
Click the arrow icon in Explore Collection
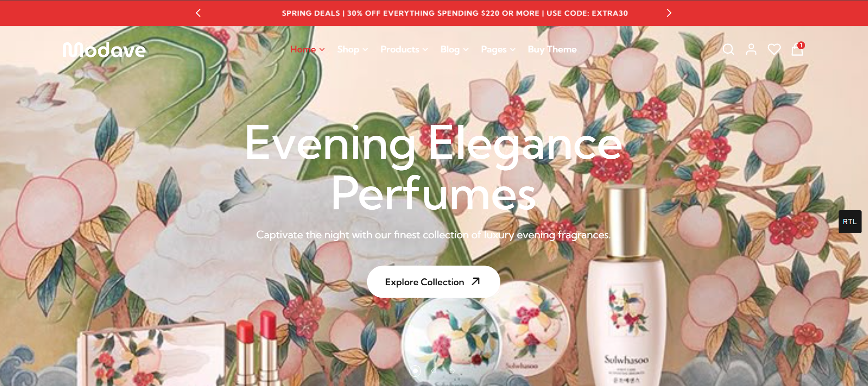pyautogui.click(x=476, y=281)
